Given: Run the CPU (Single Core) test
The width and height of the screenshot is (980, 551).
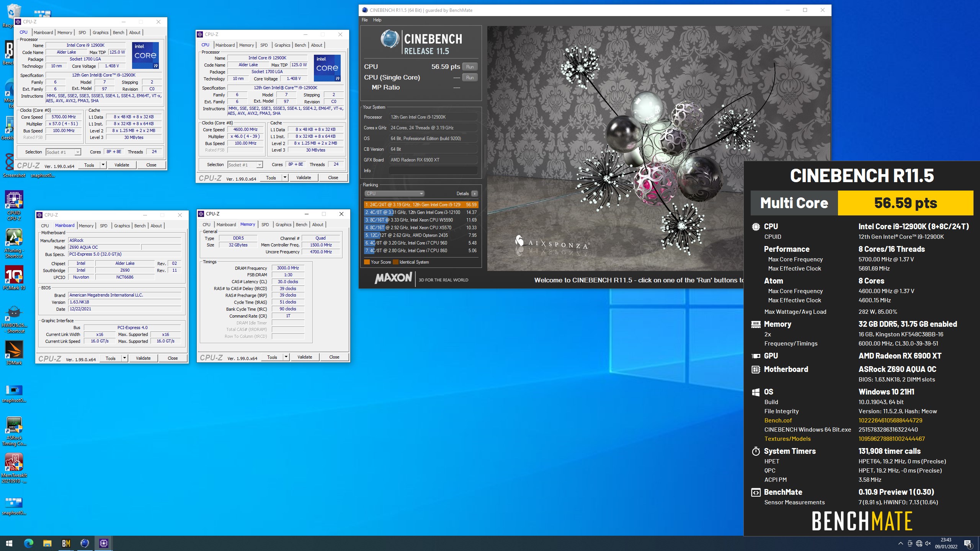Looking at the screenshot, I should (470, 77).
